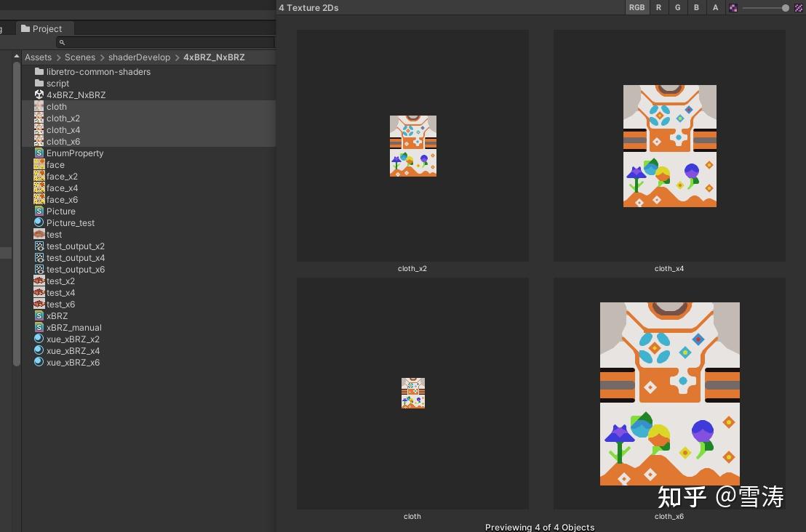Viewport: 806px width, 532px height.
Task: Select the cloth_x6 texture preview thumbnail
Action: [669, 392]
